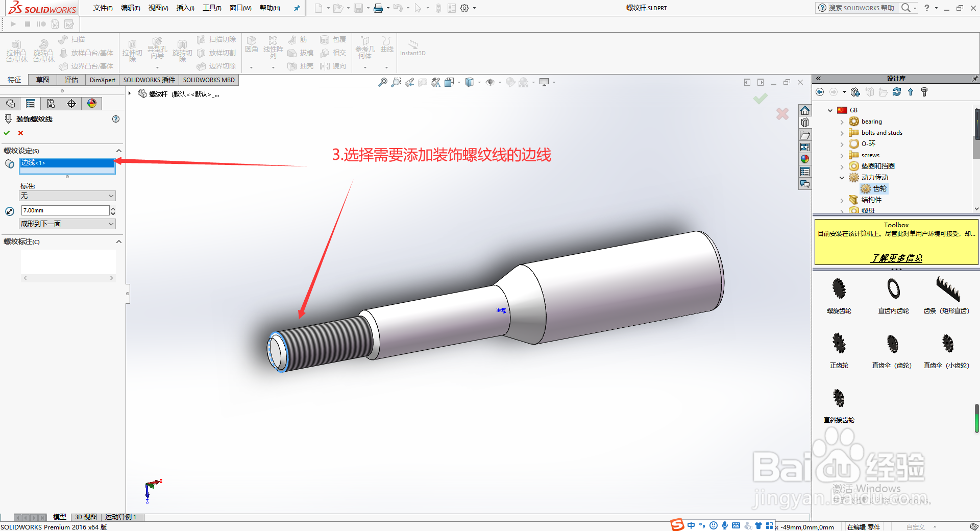Open the FeatureManager design tree tab icon
The image size is (980, 531).
click(x=10, y=104)
